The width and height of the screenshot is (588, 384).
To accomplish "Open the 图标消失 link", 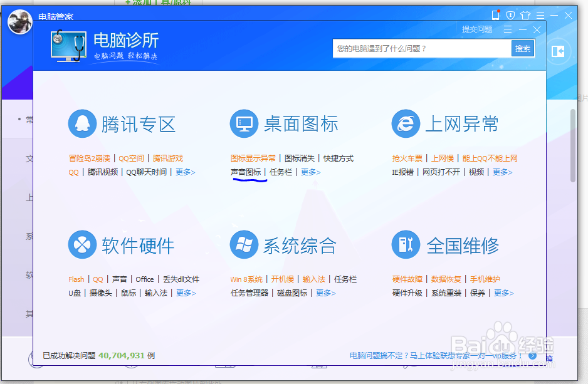I will pyautogui.click(x=299, y=158).
